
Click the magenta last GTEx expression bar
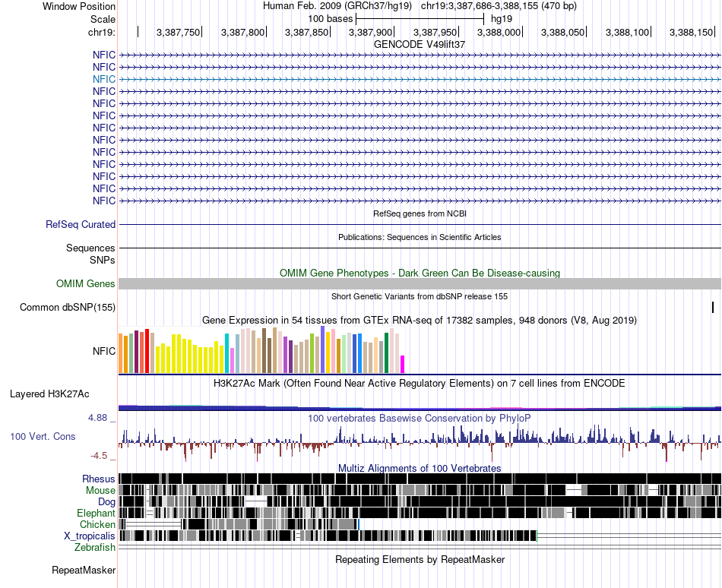403,364
